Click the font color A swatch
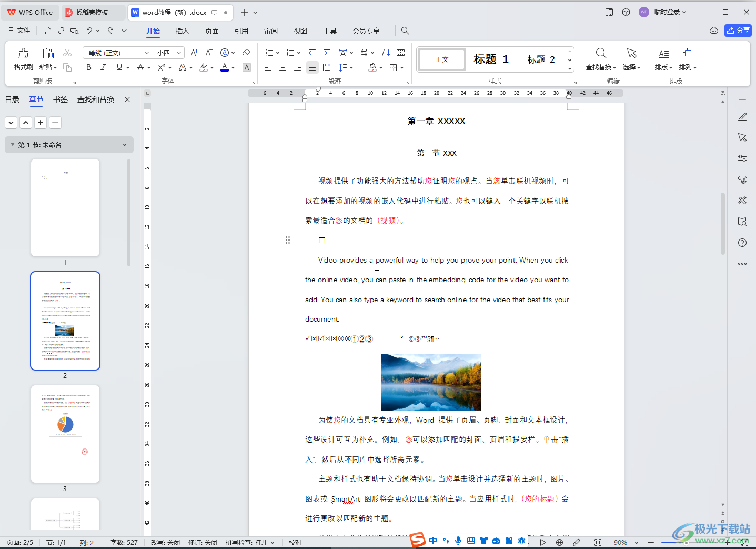This screenshot has width=756, height=549. pos(225,67)
